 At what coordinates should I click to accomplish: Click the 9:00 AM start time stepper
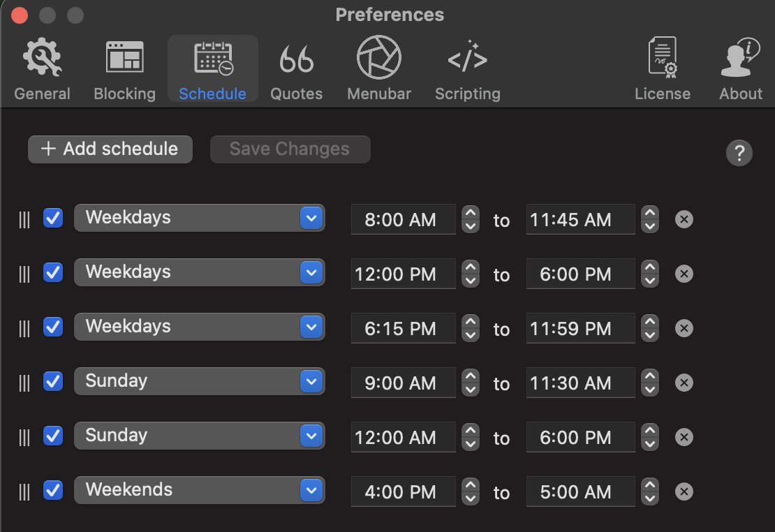coord(471,383)
